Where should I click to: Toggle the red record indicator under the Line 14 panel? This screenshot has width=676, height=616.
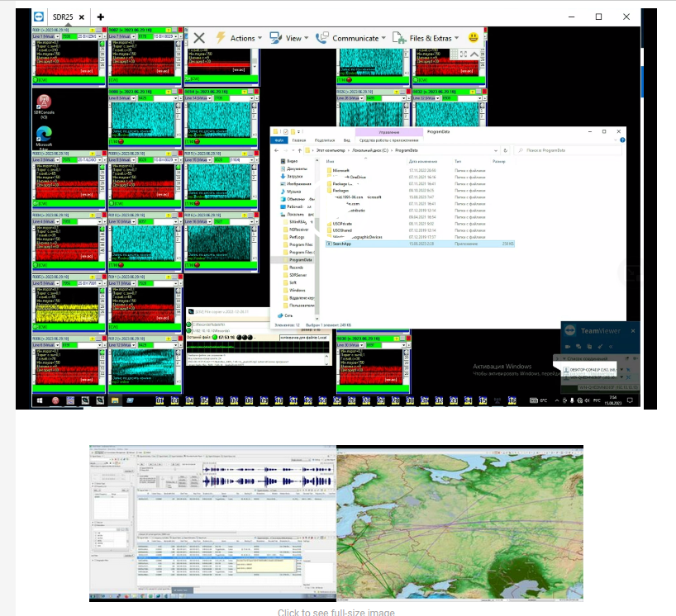click(198, 142)
